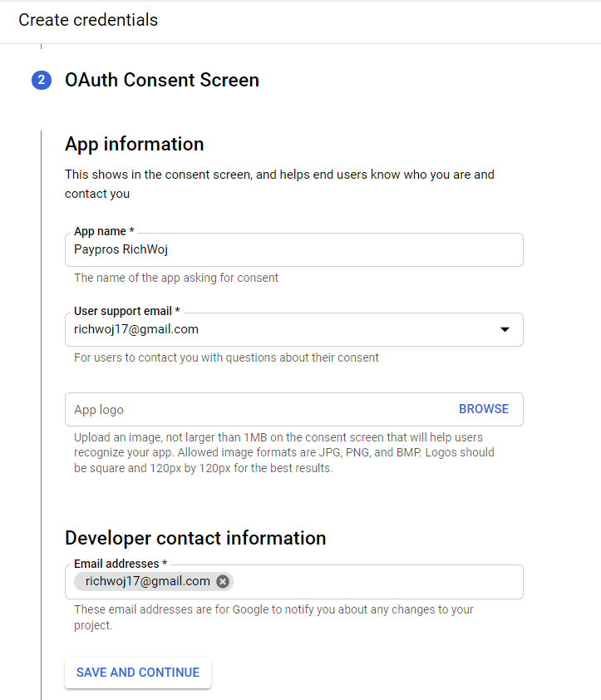The height and width of the screenshot is (700, 601).
Task: Click the Create credentials page title
Action: pos(88,20)
